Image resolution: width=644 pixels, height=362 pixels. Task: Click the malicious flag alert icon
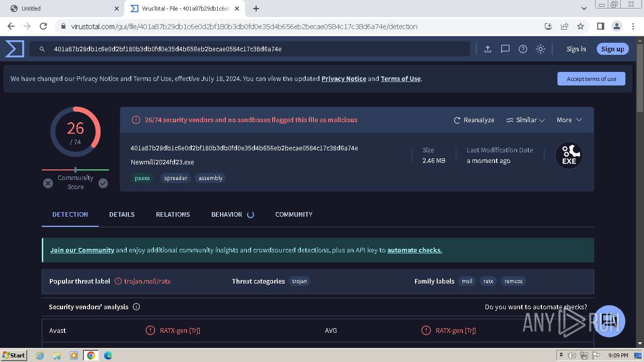(136, 120)
